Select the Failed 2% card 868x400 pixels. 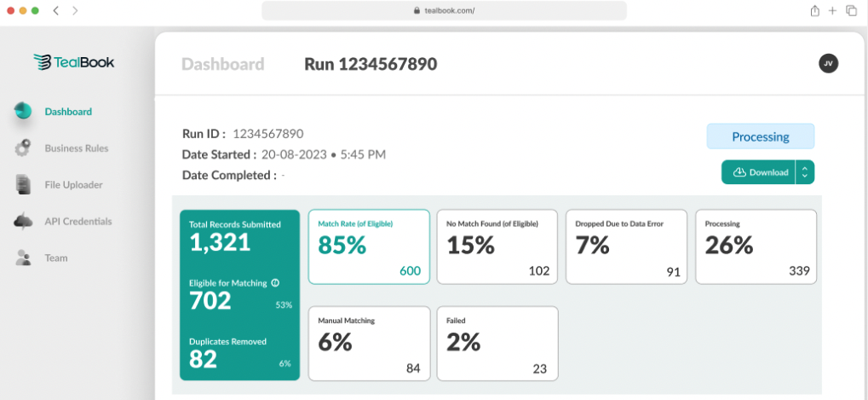(497, 344)
